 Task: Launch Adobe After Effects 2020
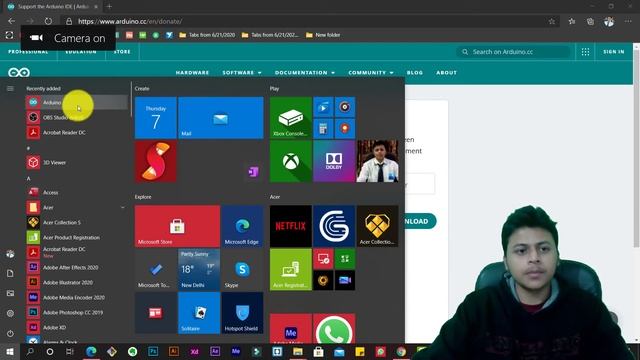[x=77, y=267]
